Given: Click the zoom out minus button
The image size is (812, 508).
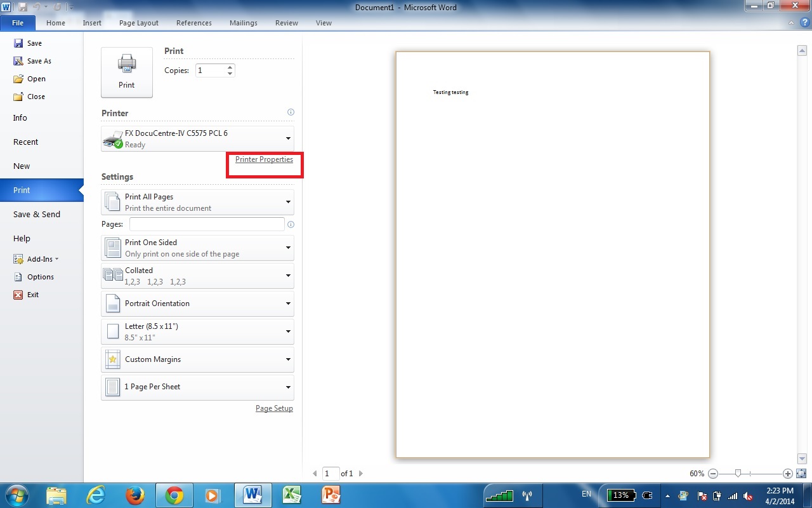Looking at the screenshot, I should (x=713, y=474).
